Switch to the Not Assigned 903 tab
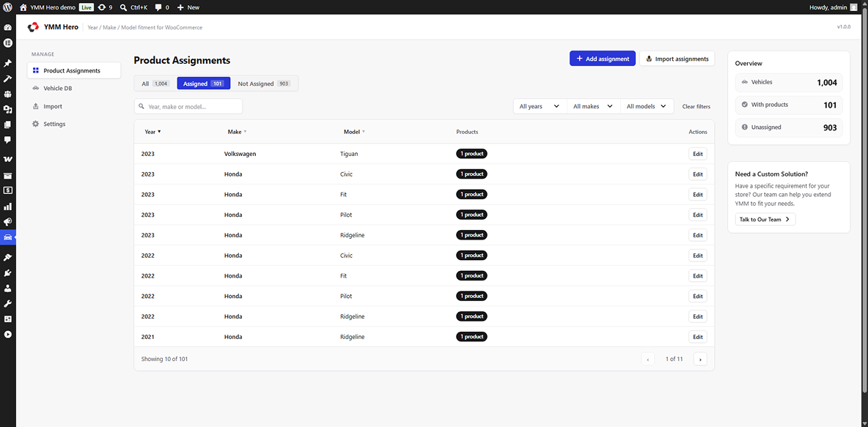868x427 pixels. [264, 83]
